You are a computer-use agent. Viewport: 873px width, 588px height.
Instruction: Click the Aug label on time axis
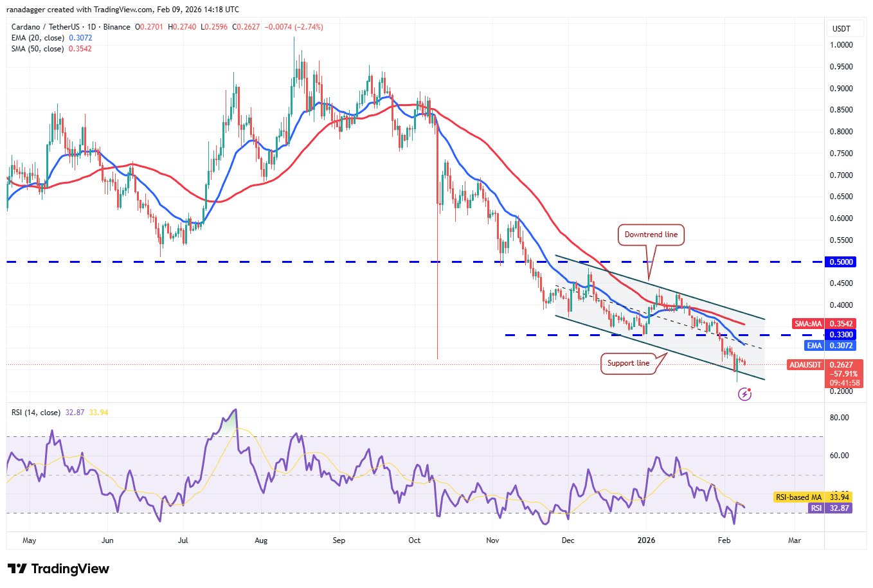260,540
